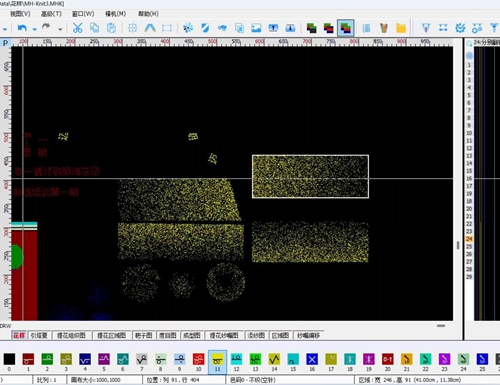This screenshot has height=385, width=500.
Task: Select row 24 in the right panel
Action: click(x=469, y=239)
